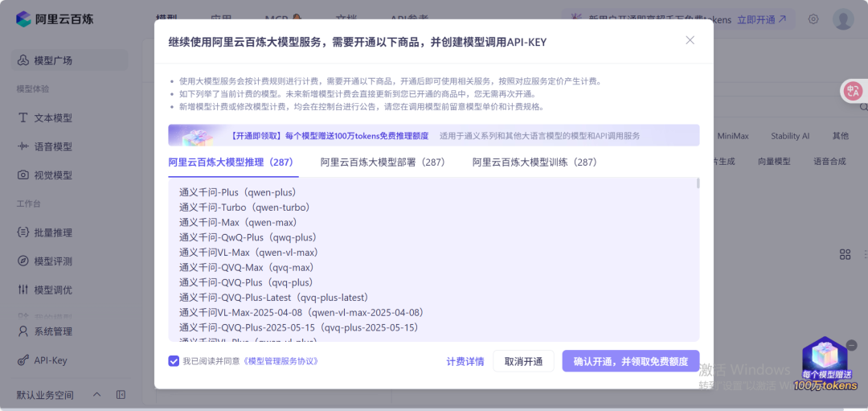The height and width of the screenshot is (411, 868).
Task: Select 通义千问-QVQ-Plus（qvq-plus）list entry
Action: click(247, 282)
